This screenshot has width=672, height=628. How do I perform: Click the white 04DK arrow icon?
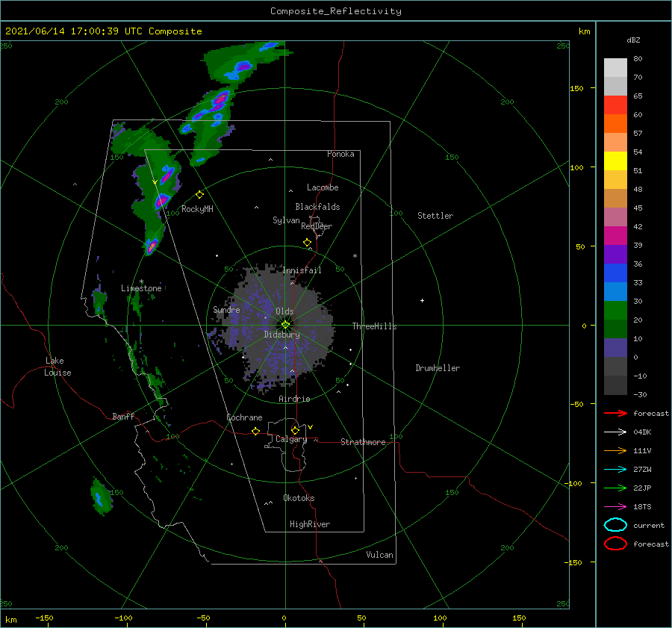pyautogui.click(x=615, y=432)
